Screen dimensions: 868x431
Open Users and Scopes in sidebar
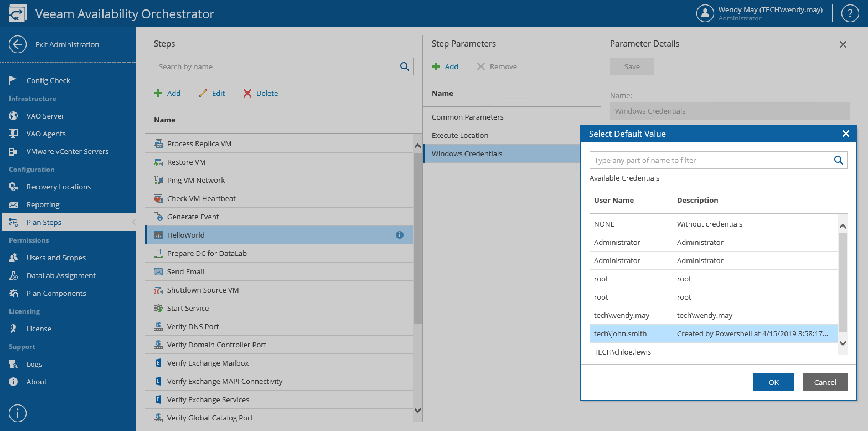[56, 258]
